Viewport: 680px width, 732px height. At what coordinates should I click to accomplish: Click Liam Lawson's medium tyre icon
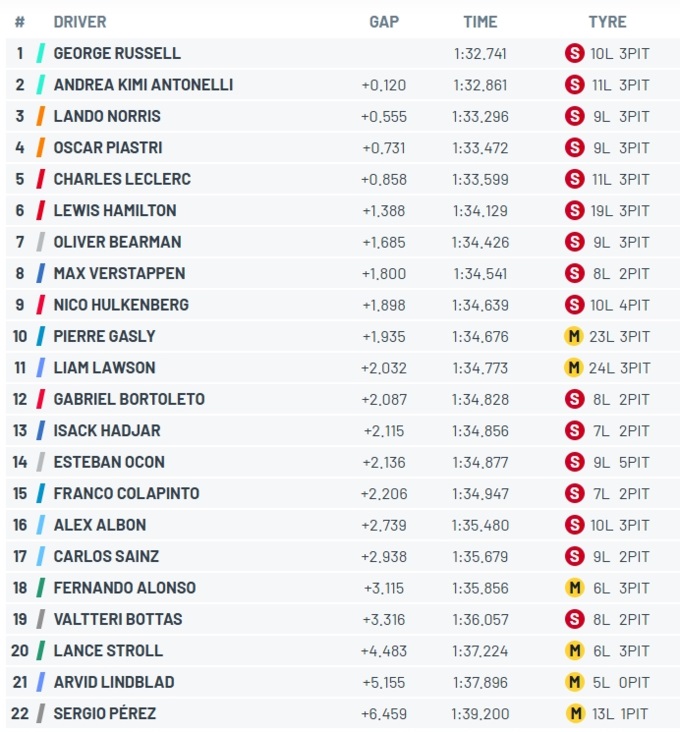point(574,367)
